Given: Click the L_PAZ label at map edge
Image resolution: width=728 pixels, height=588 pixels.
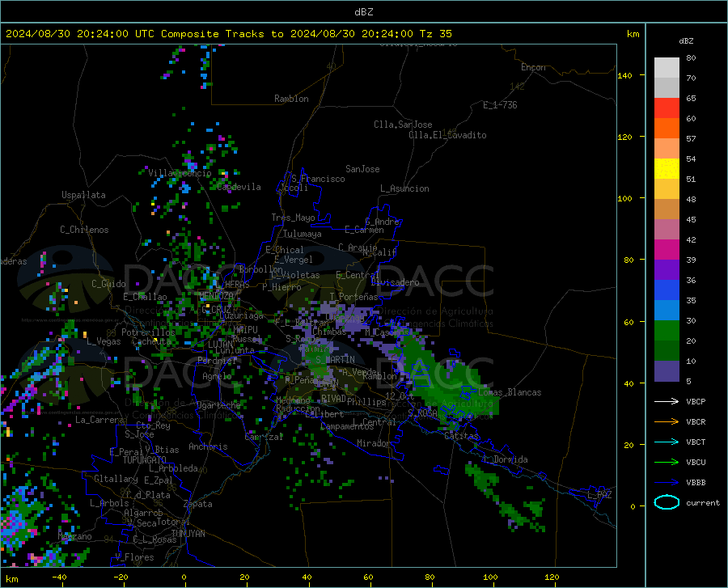Looking at the screenshot, I should click(599, 495).
